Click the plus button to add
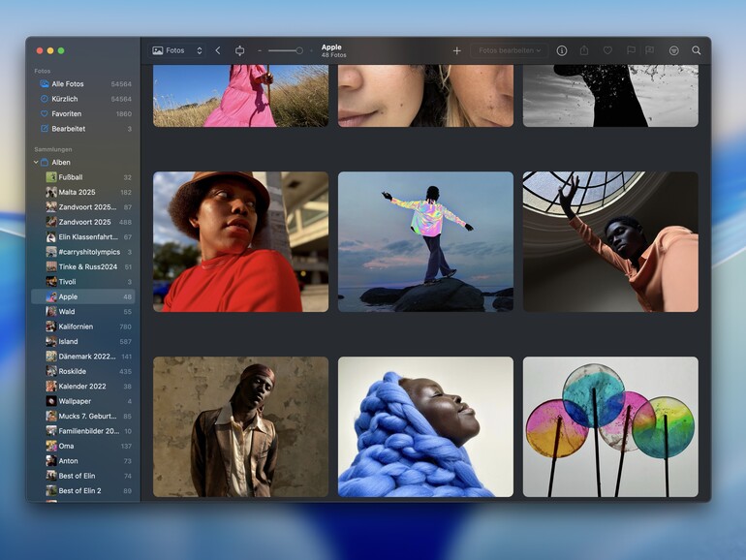This screenshot has width=746, height=560. (456, 50)
